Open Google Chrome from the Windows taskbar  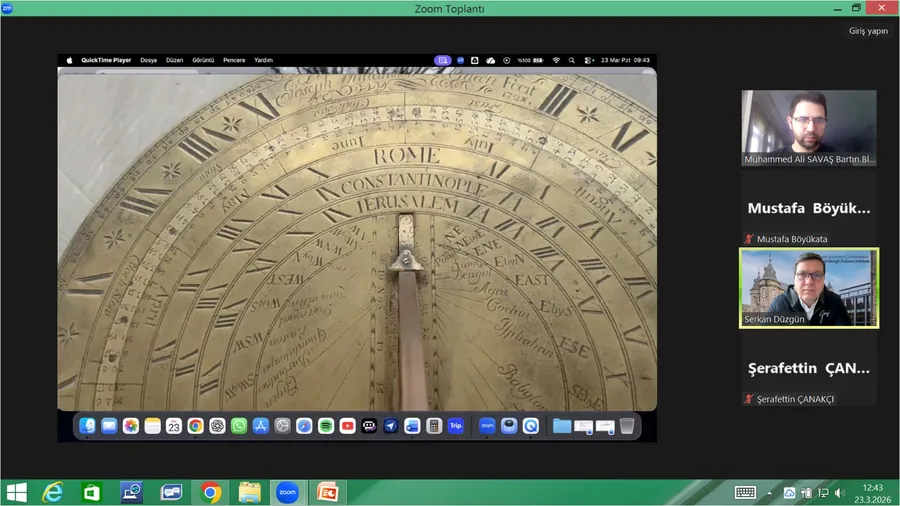[211, 492]
